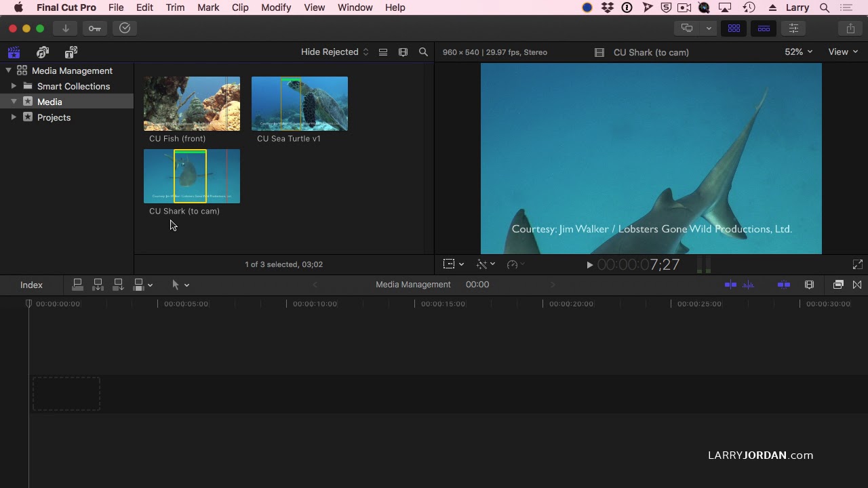Screen dimensions: 868x488
Task: Open the Window menu
Action: 355,7
